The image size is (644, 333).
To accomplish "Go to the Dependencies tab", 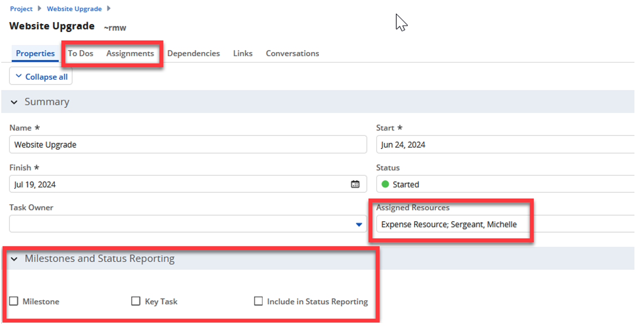I will (193, 53).
